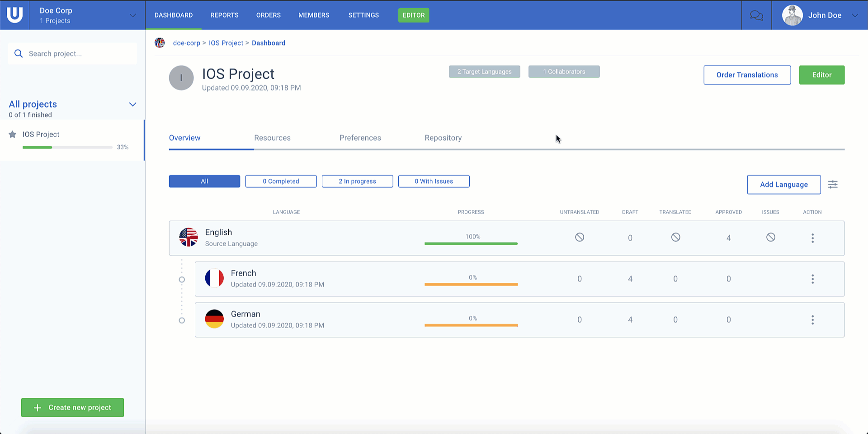
Task: Click English 100% progress bar
Action: click(471, 243)
